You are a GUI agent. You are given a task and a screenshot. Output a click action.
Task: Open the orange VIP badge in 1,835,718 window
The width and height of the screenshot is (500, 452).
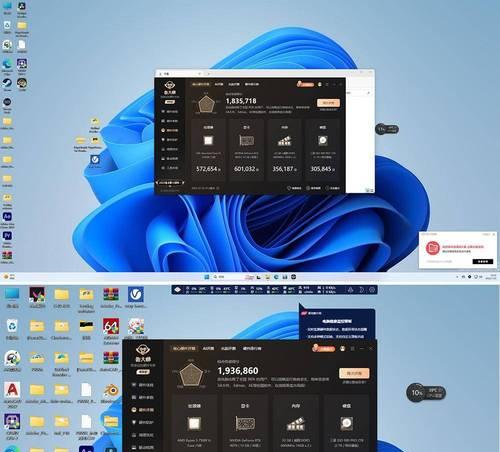point(305,84)
